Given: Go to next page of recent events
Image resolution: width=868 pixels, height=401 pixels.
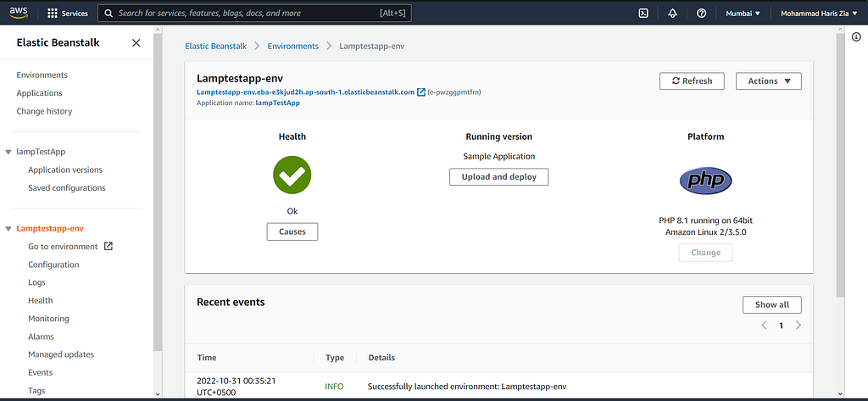Looking at the screenshot, I should pyautogui.click(x=798, y=325).
